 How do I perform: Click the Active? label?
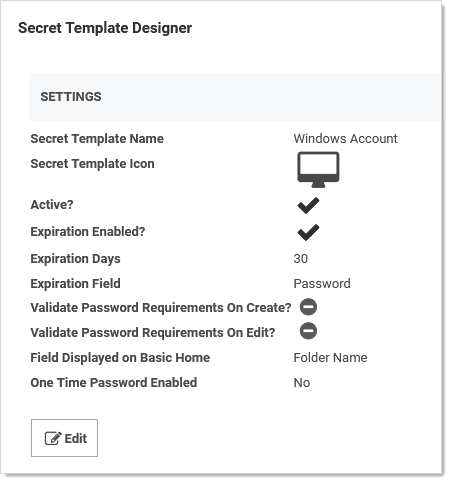pos(52,205)
